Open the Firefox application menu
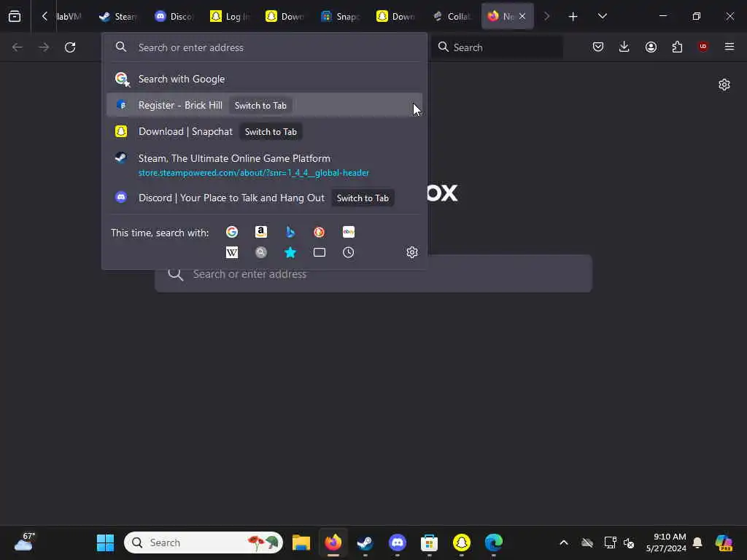This screenshot has height=560, width=747. (x=729, y=47)
